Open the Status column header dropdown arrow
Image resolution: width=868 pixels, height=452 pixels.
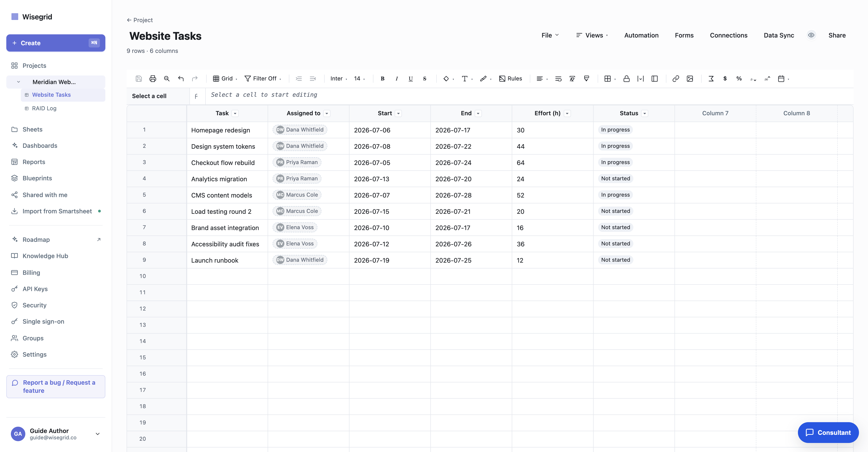click(x=645, y=113)
